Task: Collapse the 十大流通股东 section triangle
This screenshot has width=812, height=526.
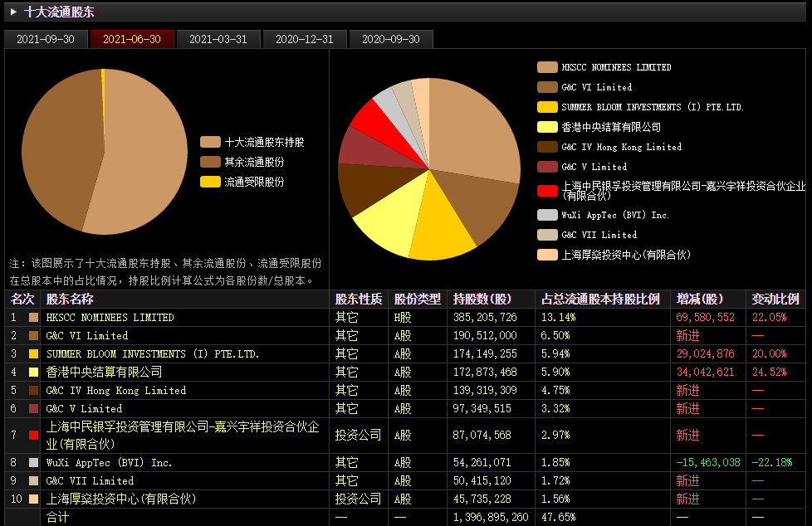Action: (14, 12)
